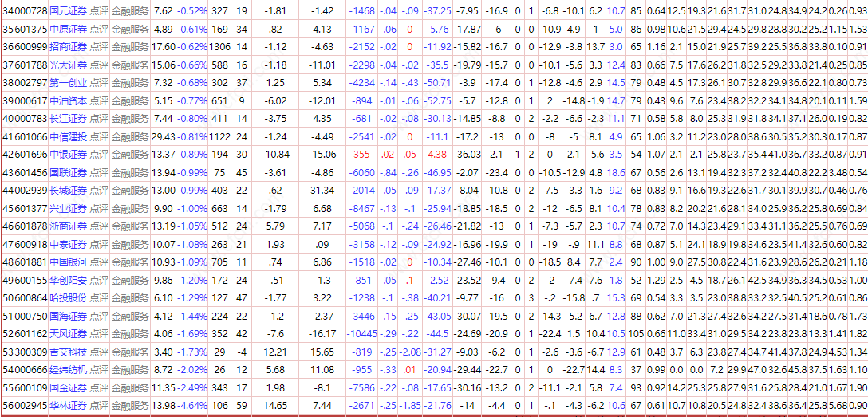
Task: Click 金融服务 in the 中国银河 row
Action: 130,262
